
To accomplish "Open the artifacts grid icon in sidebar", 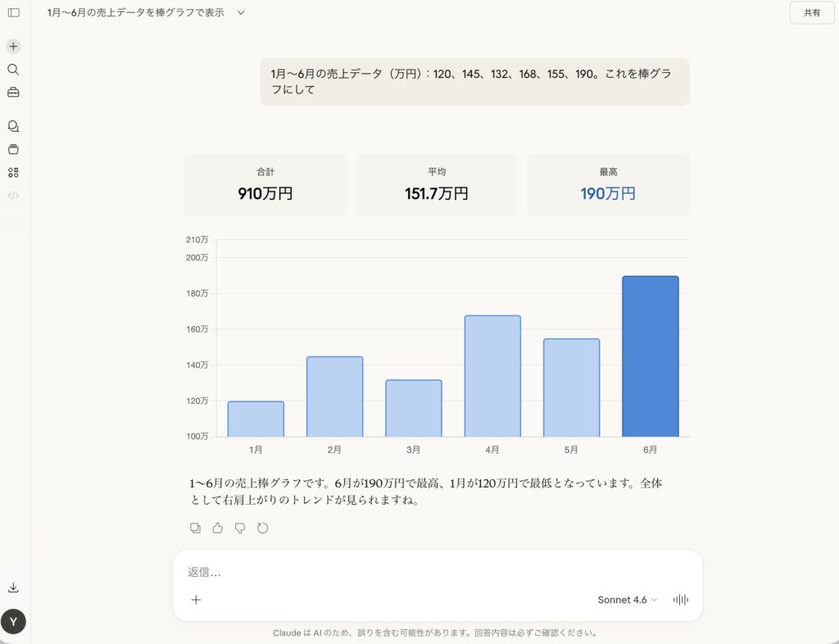I will 13,172.
